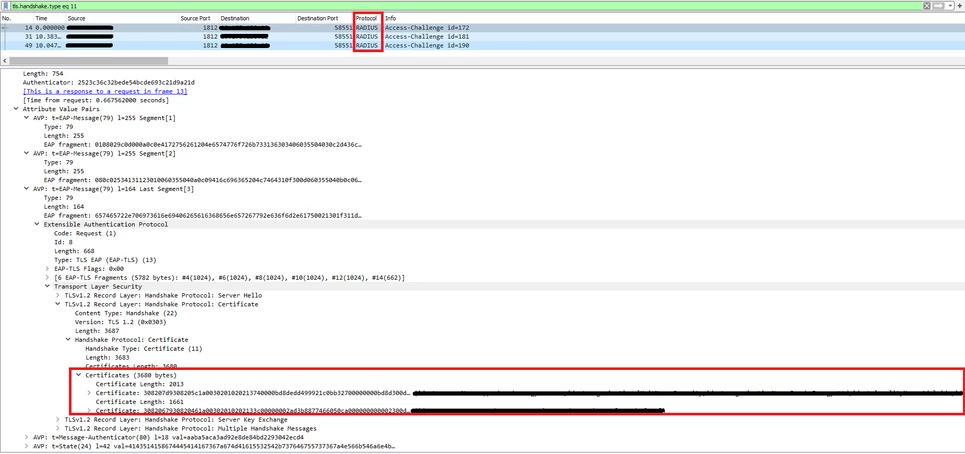965x454 pixels.
Task: Collapse the EAP-Message Last Segment[3] AVP
Action: point(26,189)
